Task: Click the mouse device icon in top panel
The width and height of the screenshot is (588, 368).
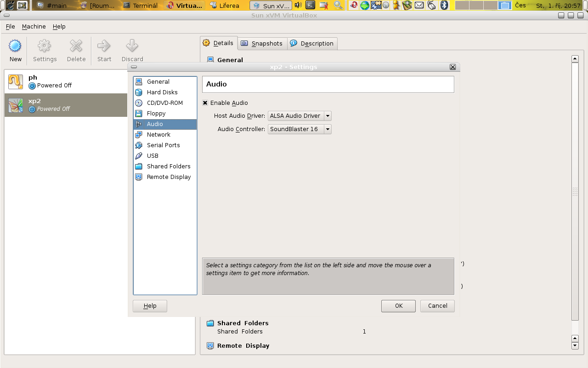Action: [x=432, y=6]
